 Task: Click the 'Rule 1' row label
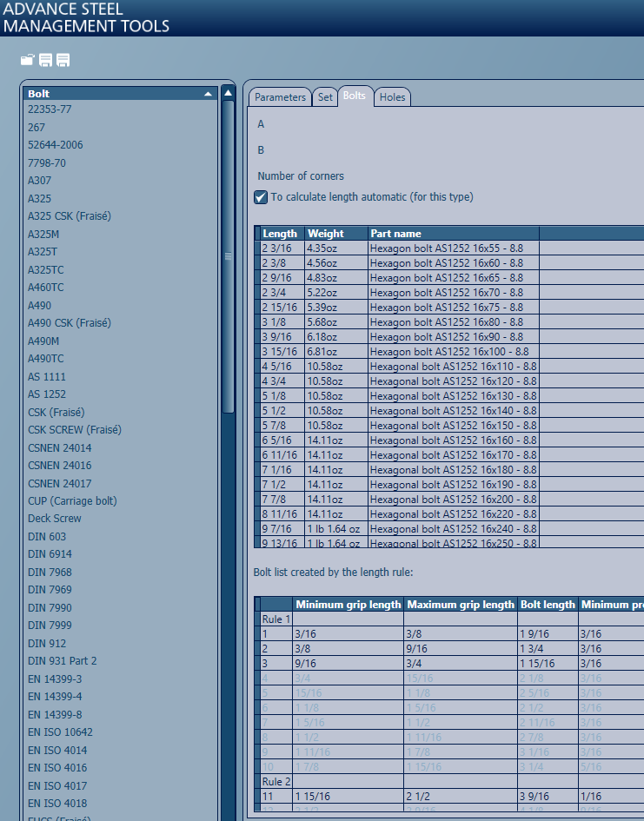tap(276, 619)
